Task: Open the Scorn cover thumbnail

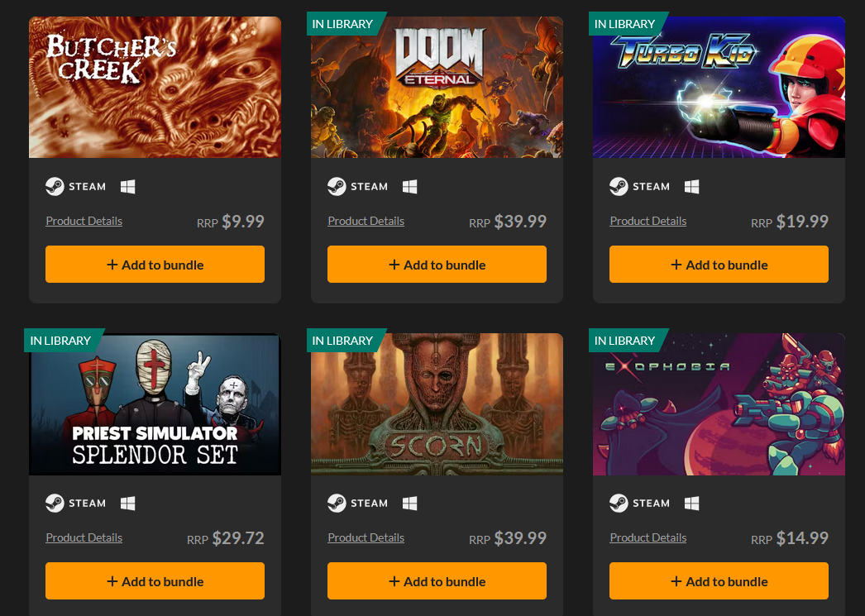Action: [x=437, y=404]
